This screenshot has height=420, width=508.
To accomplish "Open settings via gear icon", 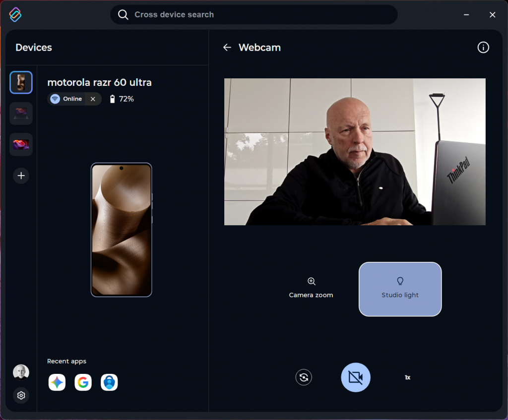I will (21, 395).
